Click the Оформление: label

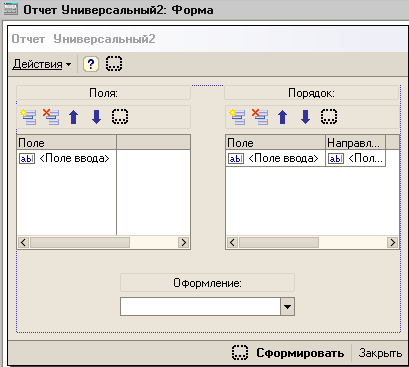pyautogui.click(x=207, y=283)
